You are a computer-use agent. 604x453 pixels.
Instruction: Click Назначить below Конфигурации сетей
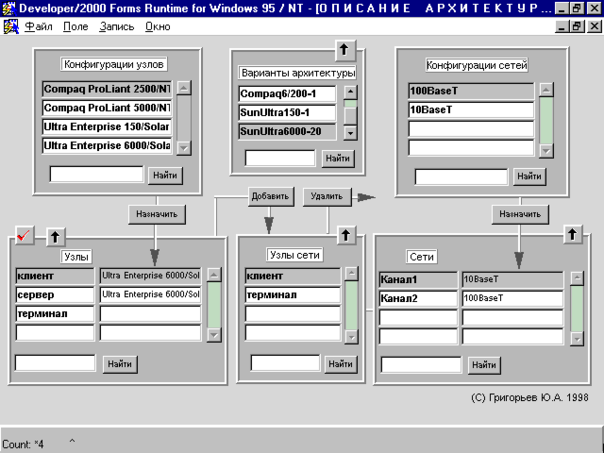pos(520,214)
